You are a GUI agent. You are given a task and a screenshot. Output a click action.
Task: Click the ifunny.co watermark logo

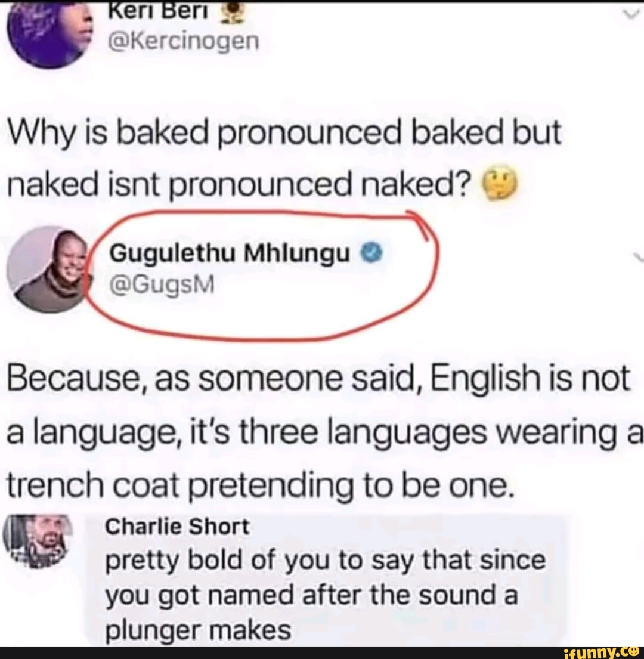coord(602,652)
